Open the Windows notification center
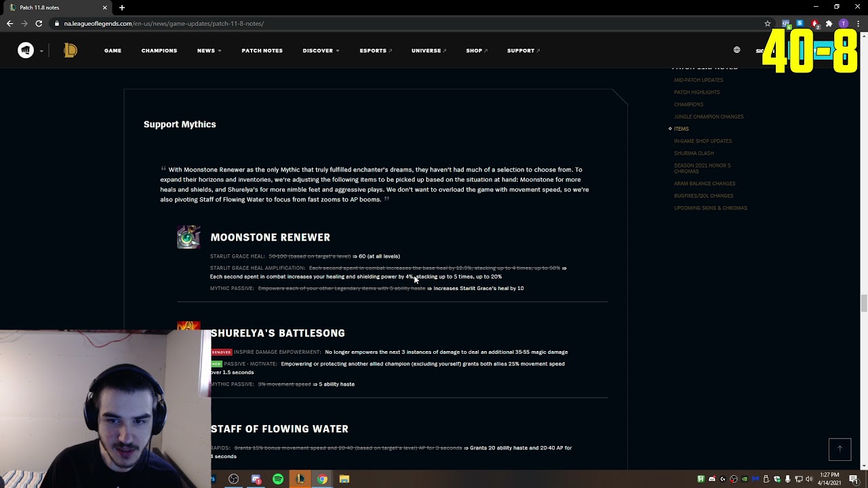The width and height of the screenshot is (868, 488). (854, 479)
